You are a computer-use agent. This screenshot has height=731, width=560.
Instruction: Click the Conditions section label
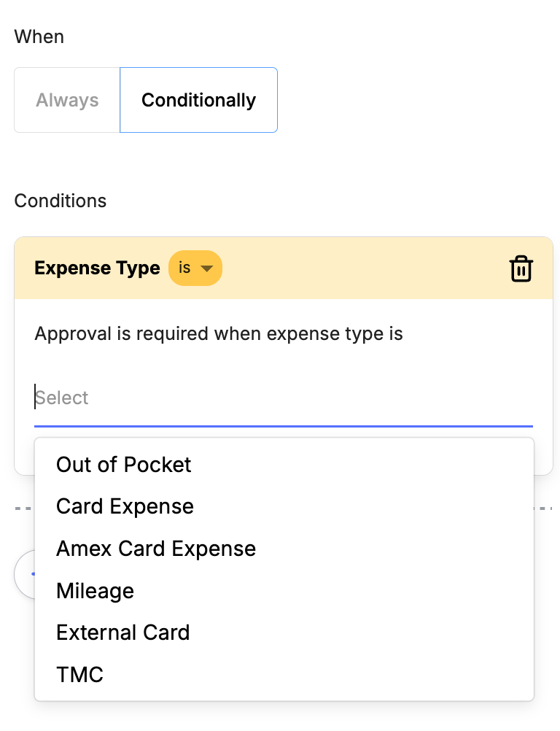(60, 201)
